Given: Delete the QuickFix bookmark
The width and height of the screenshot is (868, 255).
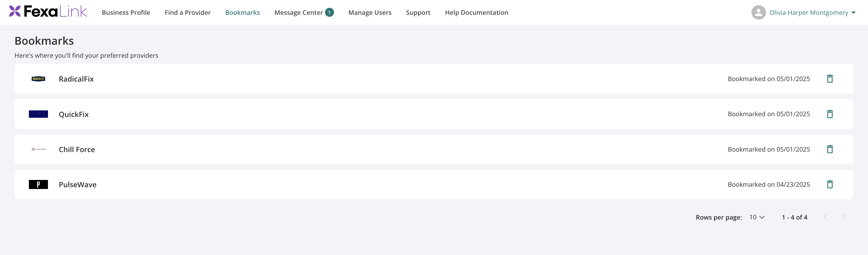Looking at the screenshot, I should (830, 114).
